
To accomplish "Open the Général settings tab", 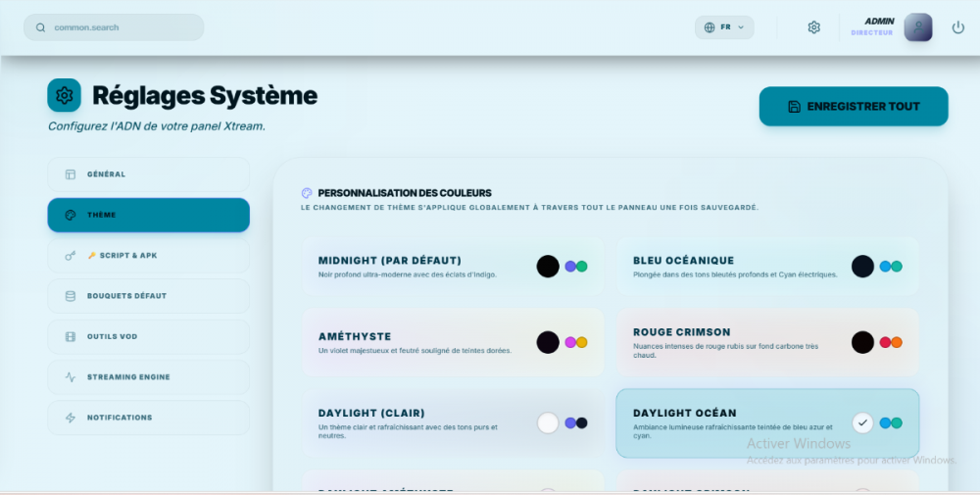I will 148,174.
